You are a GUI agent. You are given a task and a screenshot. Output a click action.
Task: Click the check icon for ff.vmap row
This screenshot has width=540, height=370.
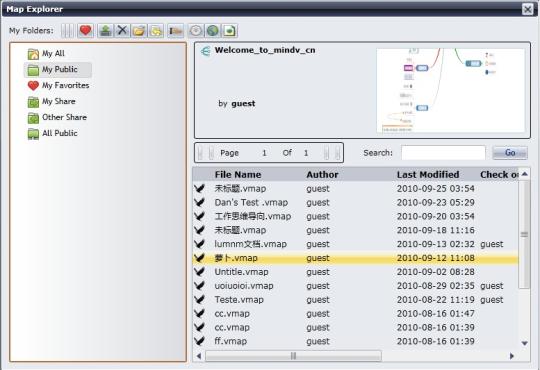click(199, 341)
